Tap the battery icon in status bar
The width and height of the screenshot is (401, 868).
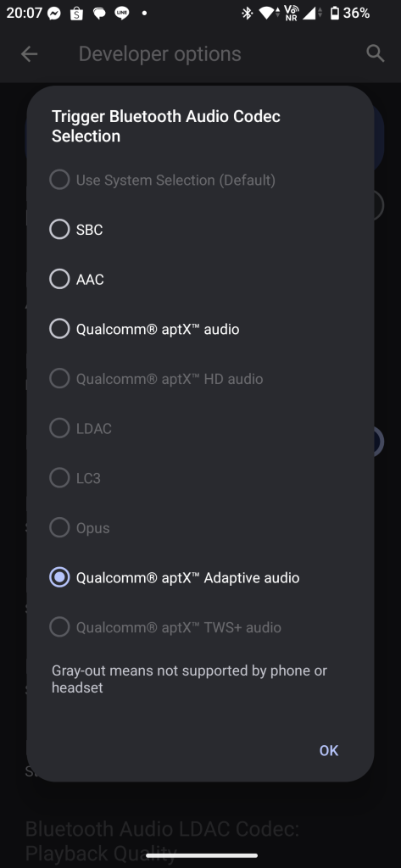[335, 14]
